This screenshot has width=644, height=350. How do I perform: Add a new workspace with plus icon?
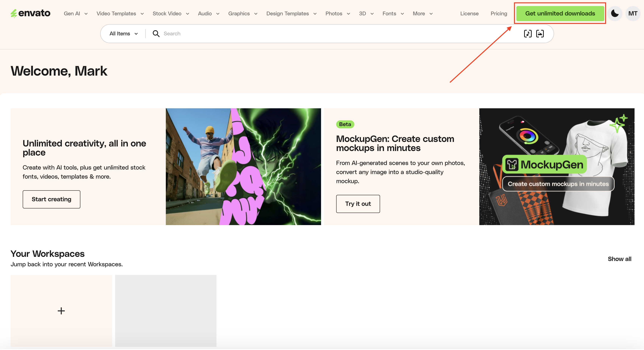pyautogui.click(x=61, y=311)
